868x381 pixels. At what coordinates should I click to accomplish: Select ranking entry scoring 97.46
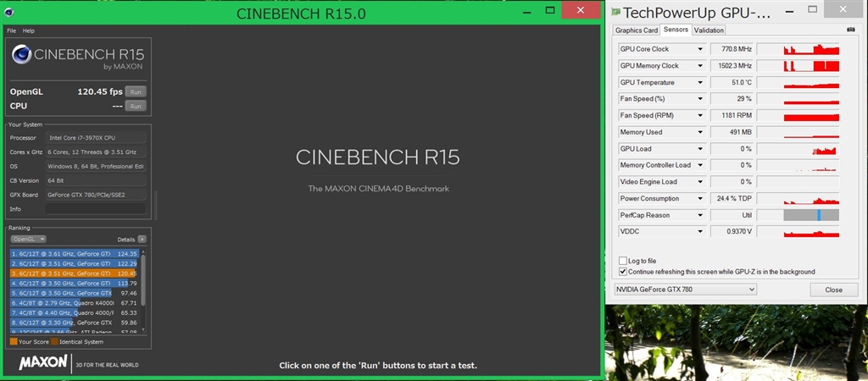pyautogui.click(x=75, y=293)
